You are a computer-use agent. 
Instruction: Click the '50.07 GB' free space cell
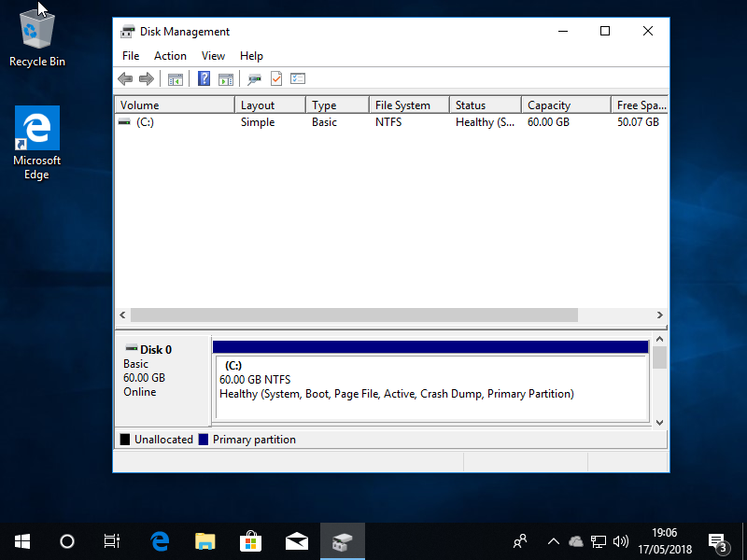pyautogui.click(x=638, y=122)
